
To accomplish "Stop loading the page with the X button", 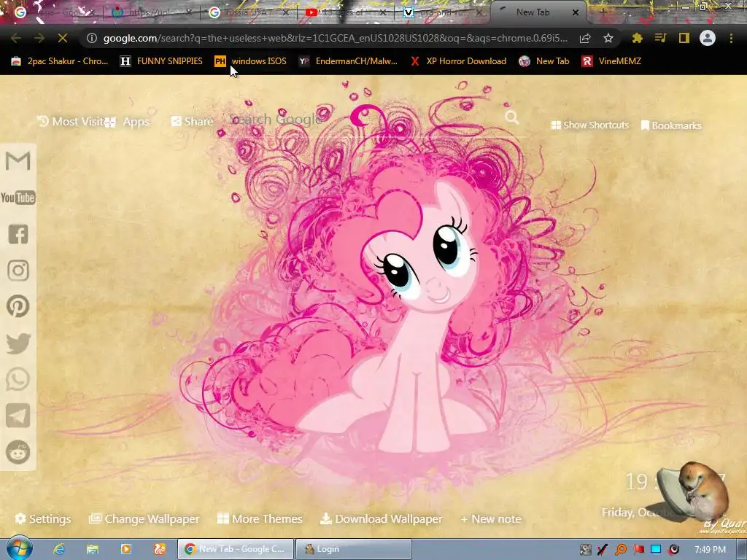I will pyautogui.click(x=63, y=38).
